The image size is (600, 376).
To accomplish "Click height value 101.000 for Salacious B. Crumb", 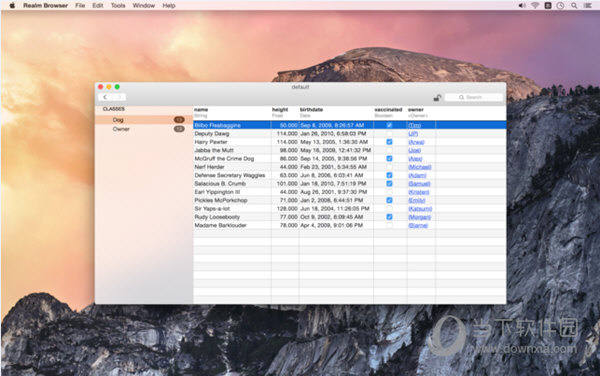I will [x=287, y=184].
